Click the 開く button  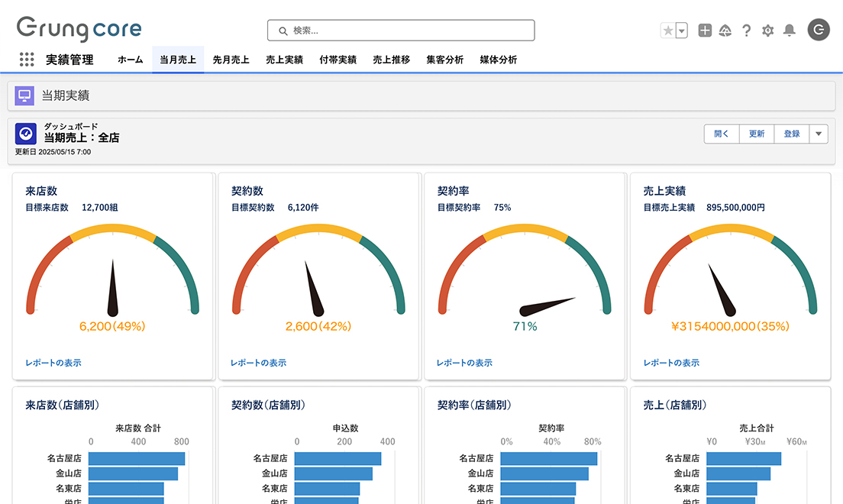pyautogui.click(x=722, y=134)
